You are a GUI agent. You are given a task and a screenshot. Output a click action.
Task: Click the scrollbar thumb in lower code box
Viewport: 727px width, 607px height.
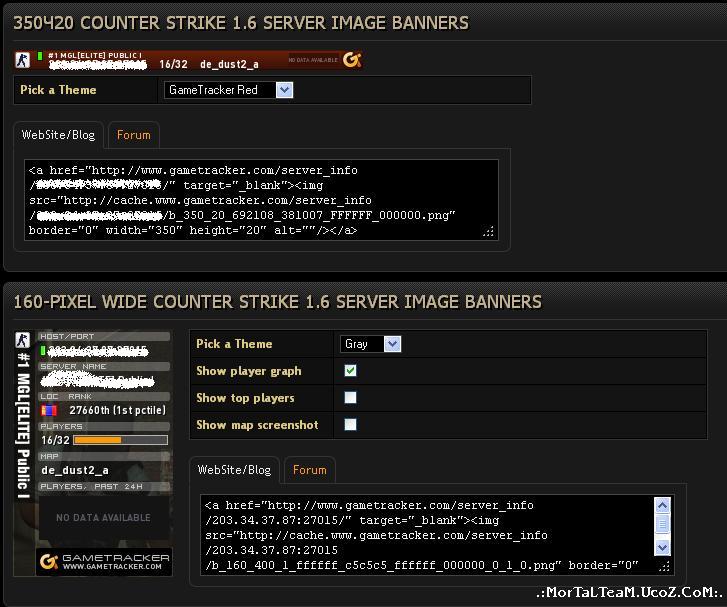tap(663, 524)
